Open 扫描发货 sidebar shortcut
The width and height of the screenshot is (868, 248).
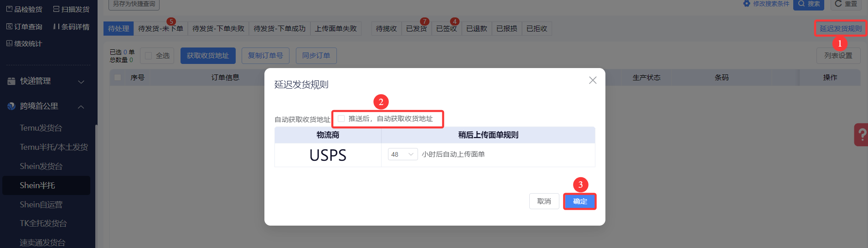coord(71,9)
